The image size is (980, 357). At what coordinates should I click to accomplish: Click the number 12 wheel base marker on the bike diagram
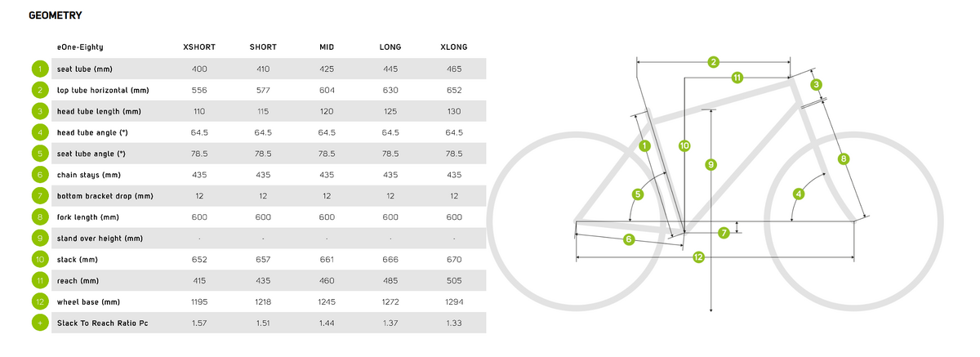698,257
